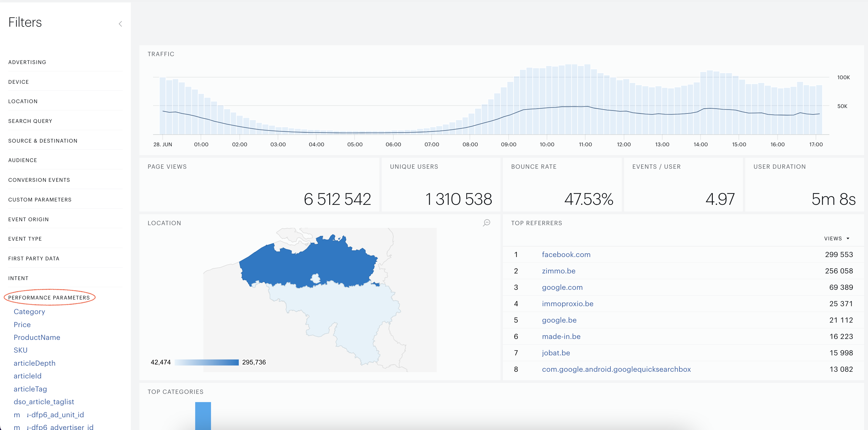Click the map gradient legend bar
The height and width of the screenshot is (430, 868).
click(x=207, y=362)
